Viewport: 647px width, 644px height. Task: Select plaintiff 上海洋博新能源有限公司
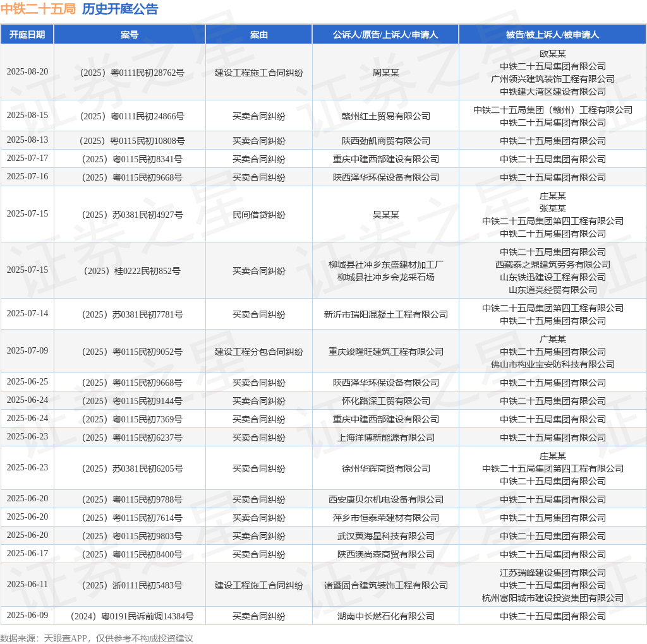point(386,438)
